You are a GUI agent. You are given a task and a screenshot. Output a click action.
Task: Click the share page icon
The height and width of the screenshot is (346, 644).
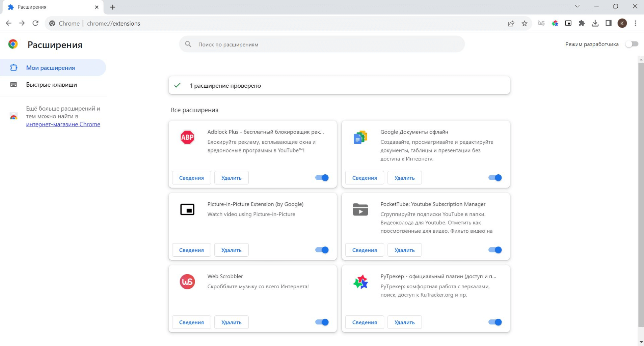511,23
